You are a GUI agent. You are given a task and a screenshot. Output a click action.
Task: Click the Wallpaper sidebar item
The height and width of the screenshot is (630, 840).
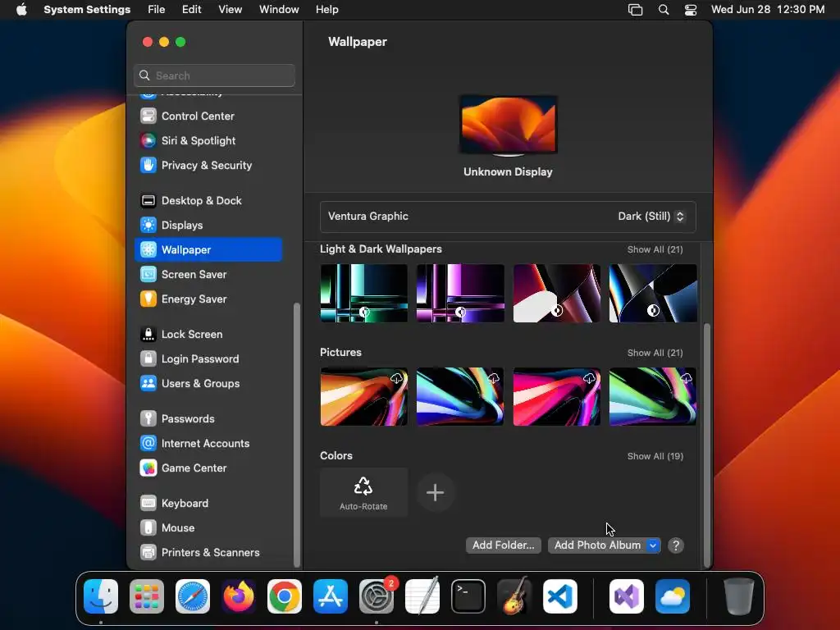(x=208, y=249)
